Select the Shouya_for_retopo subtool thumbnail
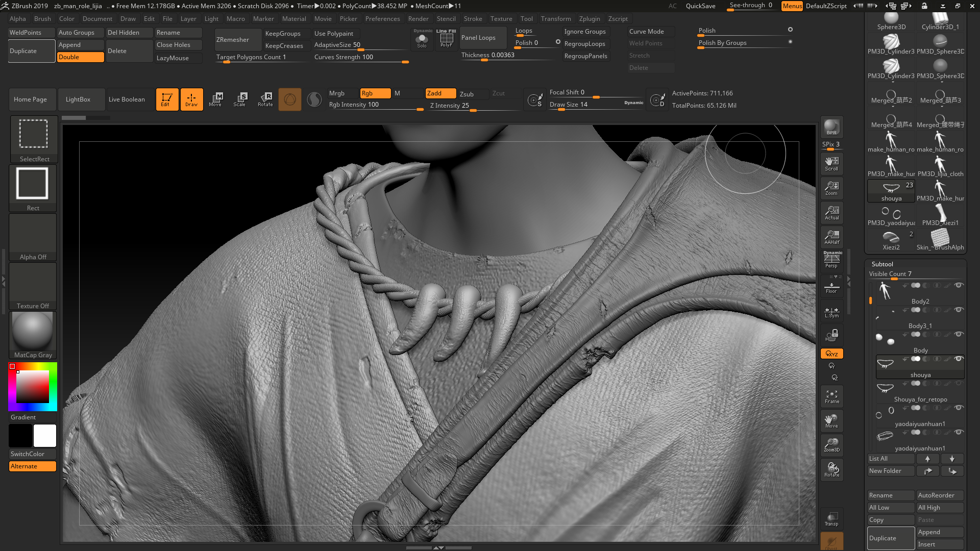Image resolution: width=980 pixels, height=551 pixels. pos(886,388)
